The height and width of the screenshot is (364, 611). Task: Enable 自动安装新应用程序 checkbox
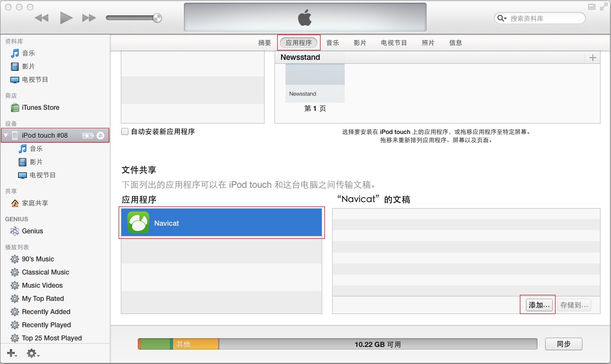(x=125, y=132)
